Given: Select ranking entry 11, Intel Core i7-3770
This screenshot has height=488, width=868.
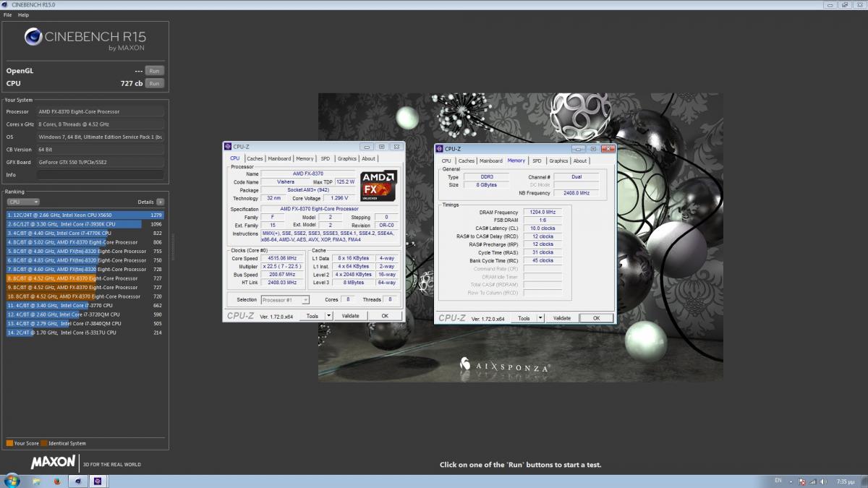Looking at the screenshot, I should (85, 305).
